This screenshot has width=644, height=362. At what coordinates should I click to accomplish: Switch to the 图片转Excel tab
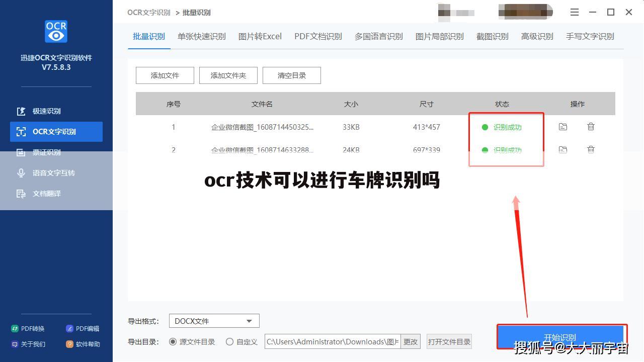click(260, 36)
